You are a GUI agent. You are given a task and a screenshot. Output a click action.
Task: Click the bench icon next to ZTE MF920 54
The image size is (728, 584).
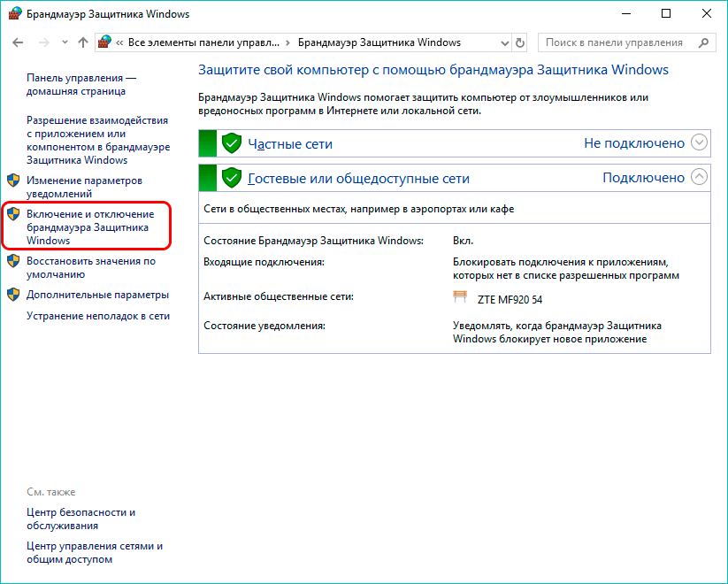coord(460,297)
